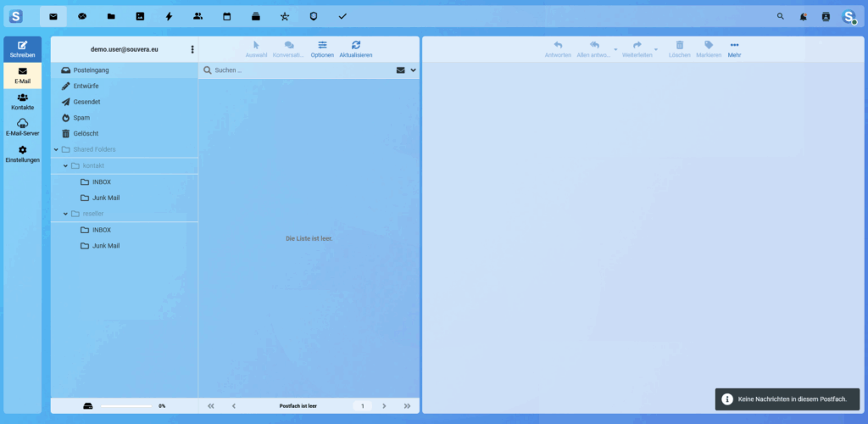Collapse the kontakt folder

[65, 165]
